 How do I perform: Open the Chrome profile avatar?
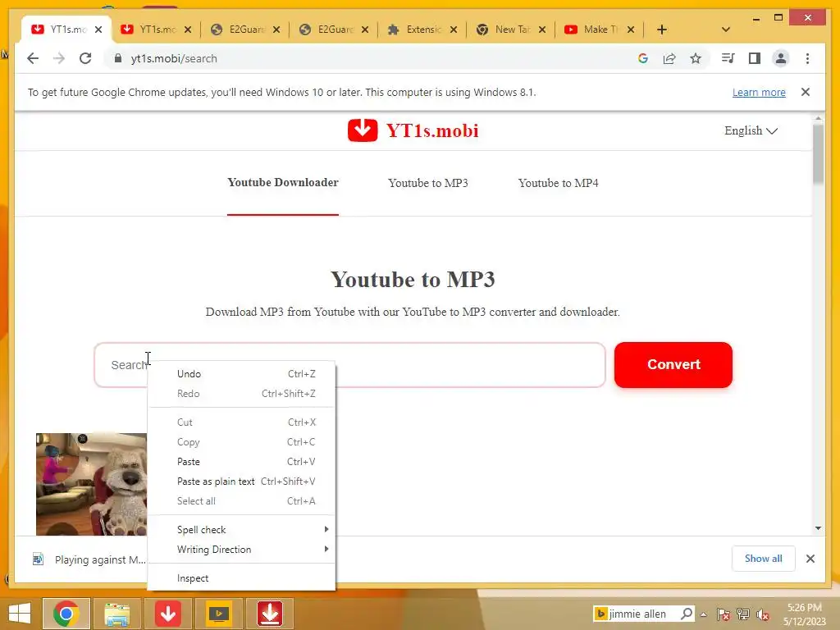click(781, 58)
